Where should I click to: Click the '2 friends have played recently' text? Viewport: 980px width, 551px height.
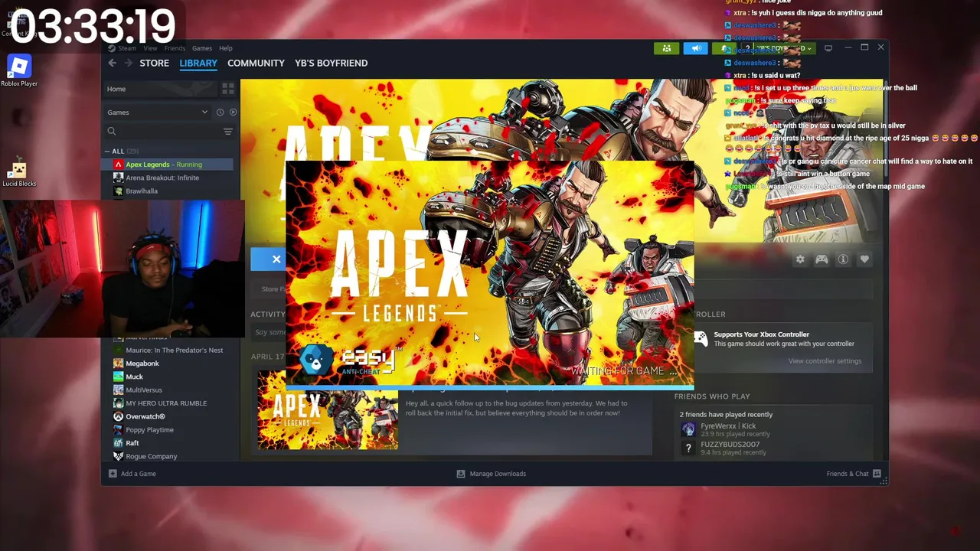(x=726, y=415)
